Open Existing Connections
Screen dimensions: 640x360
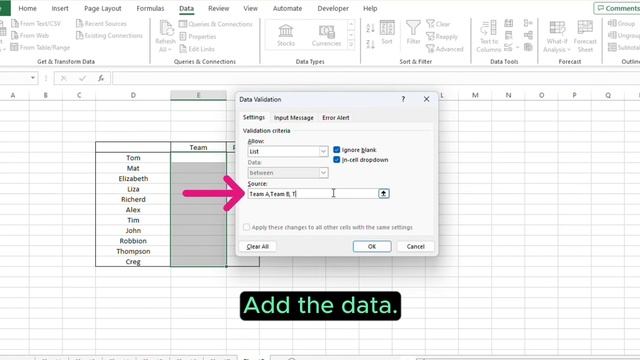109,36
